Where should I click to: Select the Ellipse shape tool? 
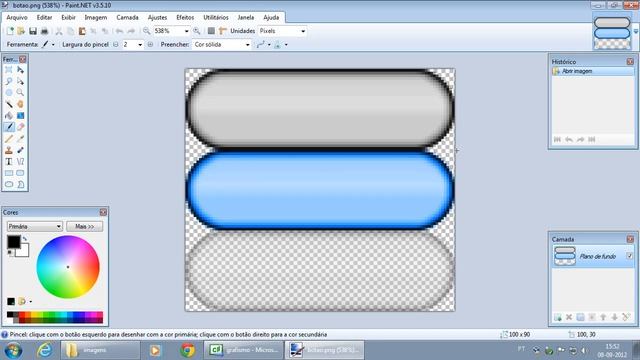9,184
